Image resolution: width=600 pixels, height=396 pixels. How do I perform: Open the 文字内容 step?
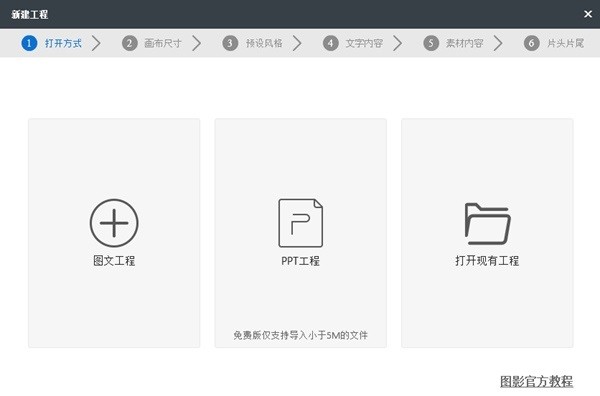point(364,43)
